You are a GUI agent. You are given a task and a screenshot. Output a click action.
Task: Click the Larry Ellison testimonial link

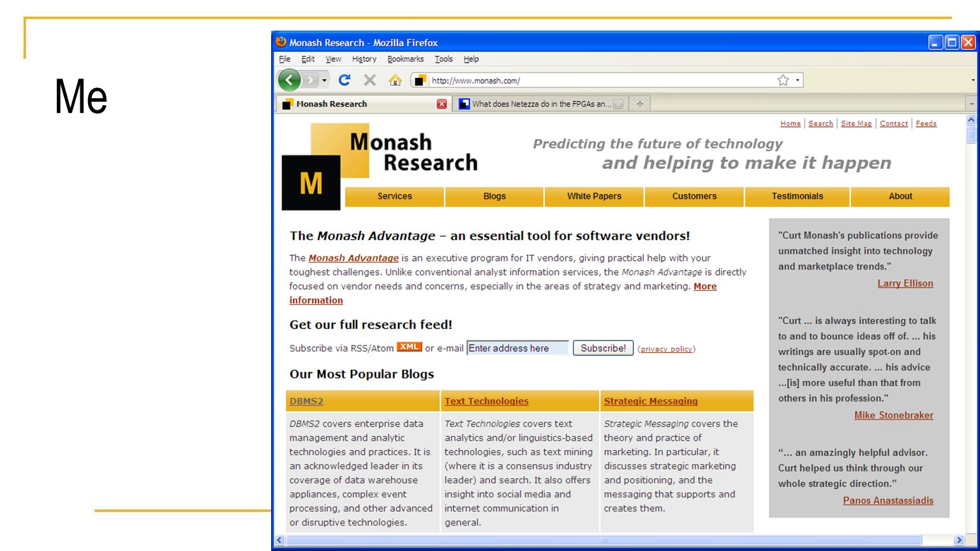(x=905, y=284)
